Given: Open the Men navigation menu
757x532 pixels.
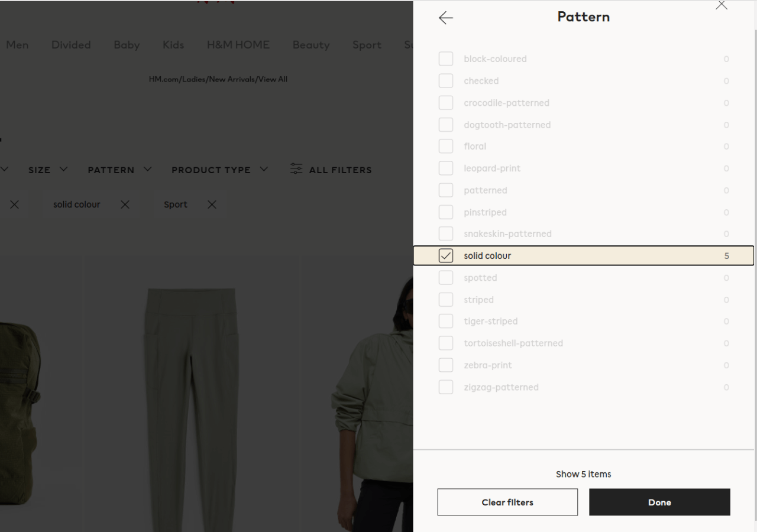Looking at the screenshot, I should (17, 44).
